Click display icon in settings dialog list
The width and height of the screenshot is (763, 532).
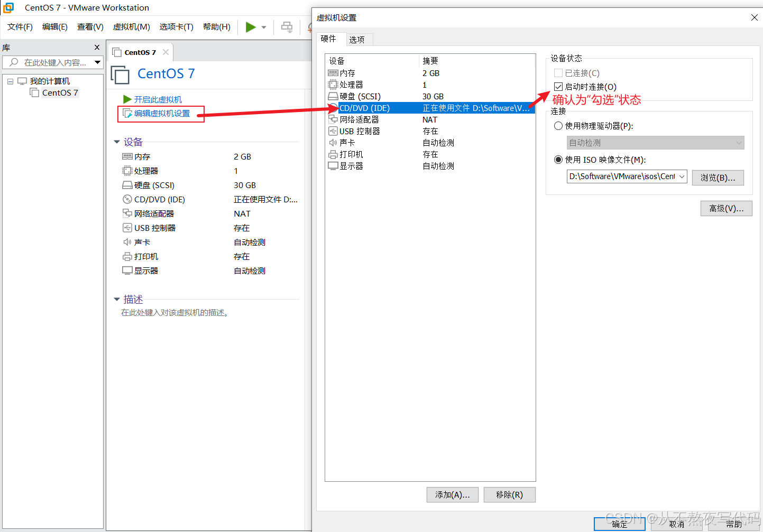point(333,166)
